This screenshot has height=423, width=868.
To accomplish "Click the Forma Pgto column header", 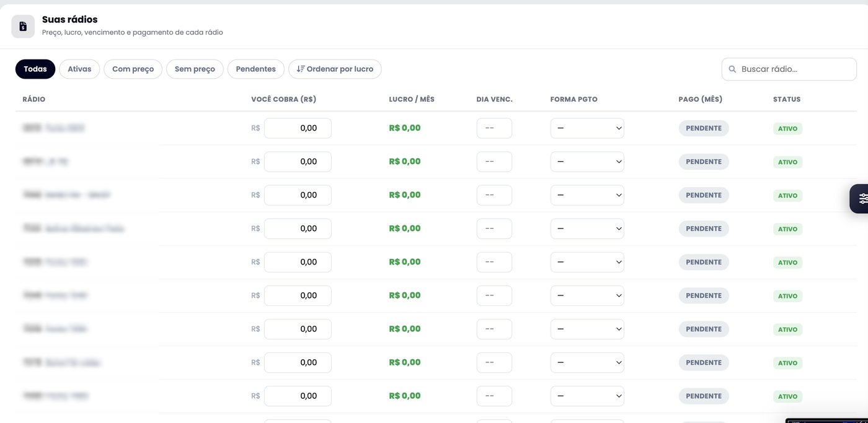I will point(574,99).
